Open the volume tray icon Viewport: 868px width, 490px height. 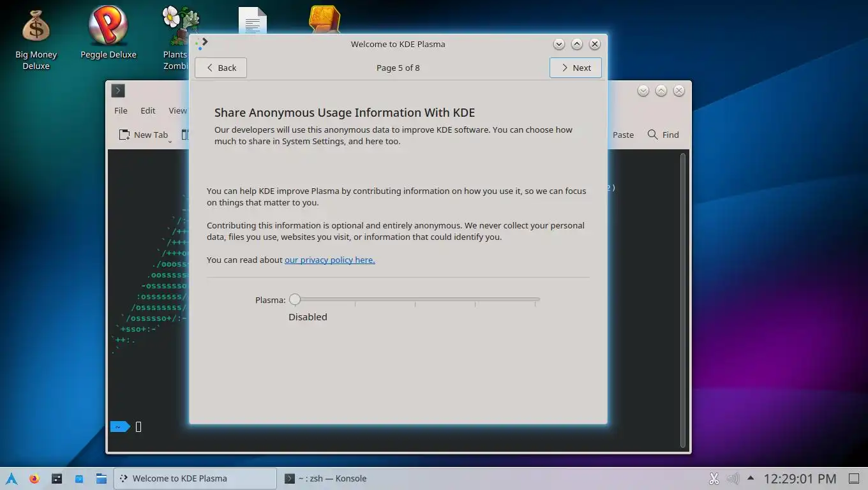[x=733, y=478]
